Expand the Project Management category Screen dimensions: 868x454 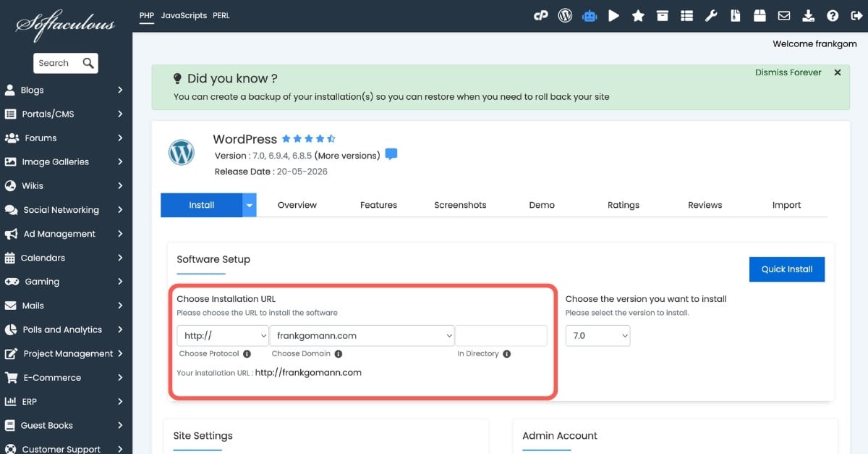(x=66, y=353)
